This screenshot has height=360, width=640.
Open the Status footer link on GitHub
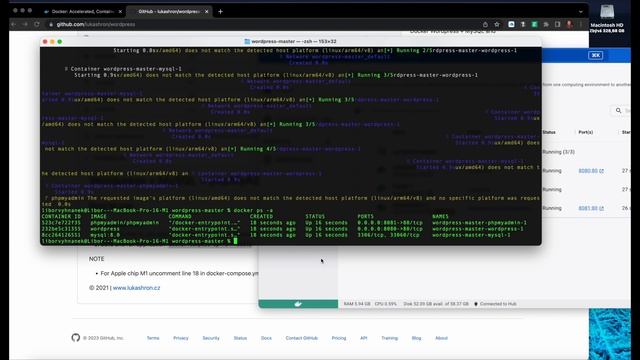[x=240, y=338]
